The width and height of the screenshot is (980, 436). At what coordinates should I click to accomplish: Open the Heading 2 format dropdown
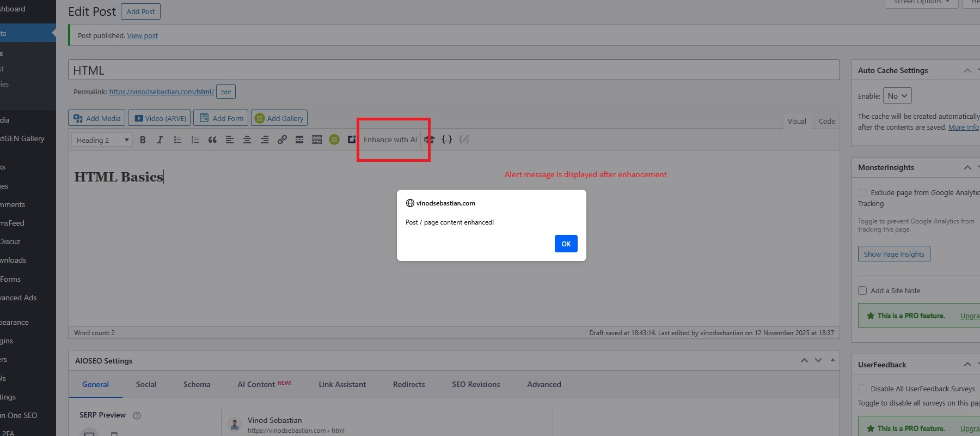101,140
